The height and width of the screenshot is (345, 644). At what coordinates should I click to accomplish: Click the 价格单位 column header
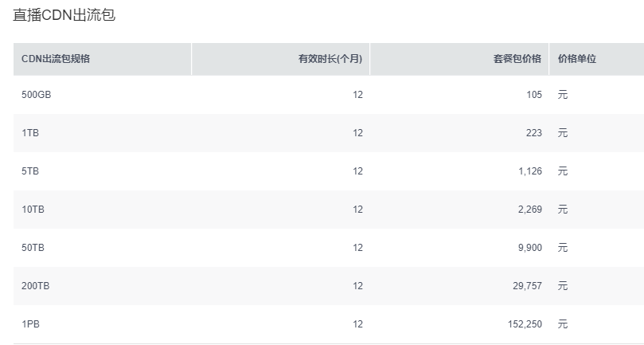pos(597,59)
